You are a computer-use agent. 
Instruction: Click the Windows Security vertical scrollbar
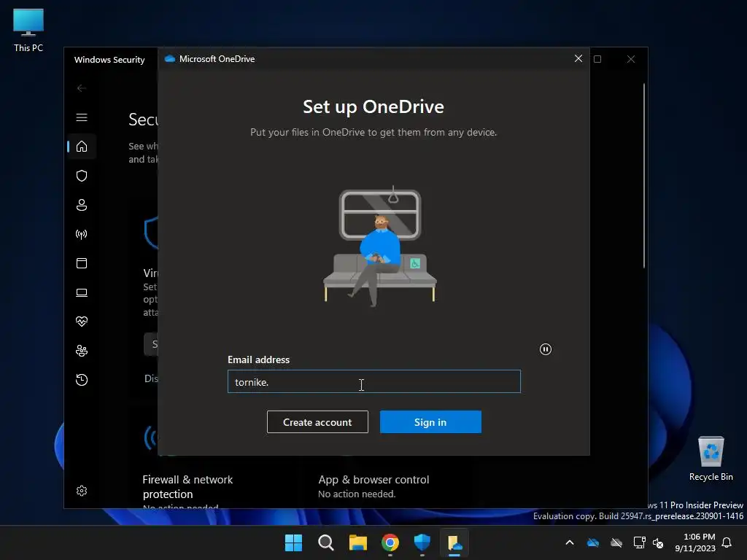pyautogui.click(x=644, y=175)
